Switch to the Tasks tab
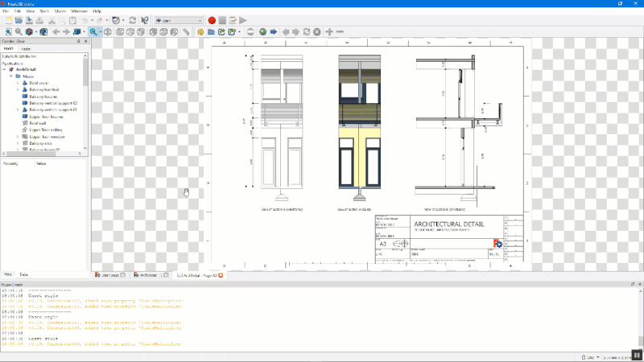 27,49
